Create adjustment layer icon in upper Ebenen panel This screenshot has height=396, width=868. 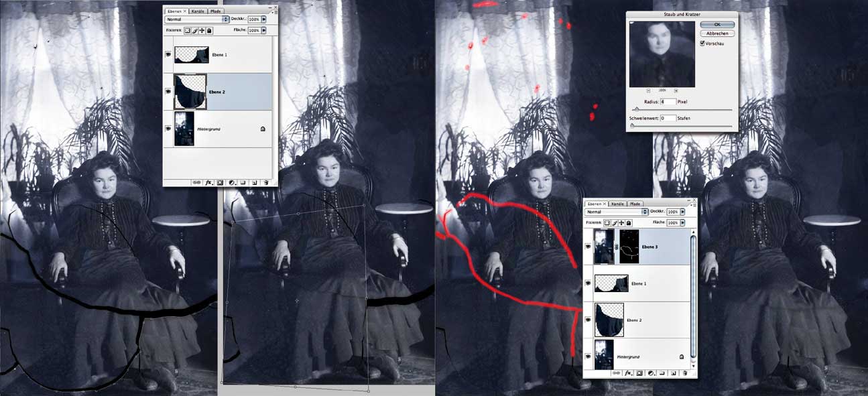pyautogui.click(x=231, y=182)
